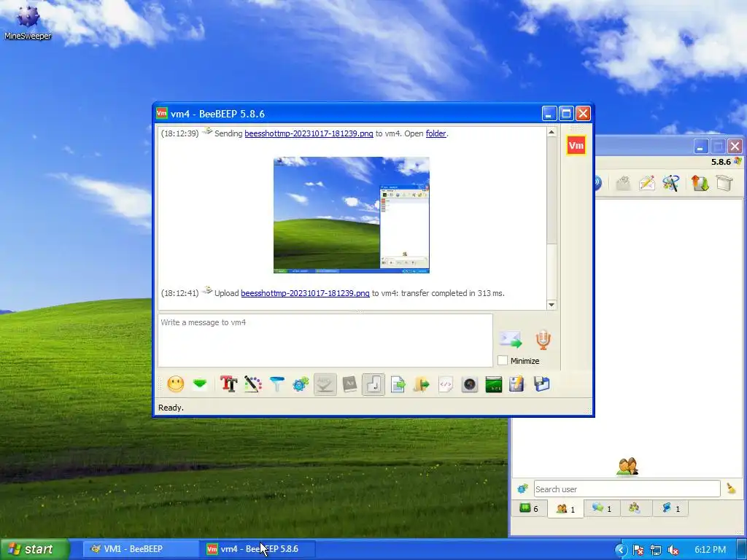Click the gear icon left of Search user
This screenshot has width=747, height=560.
(x=522, y=489)
